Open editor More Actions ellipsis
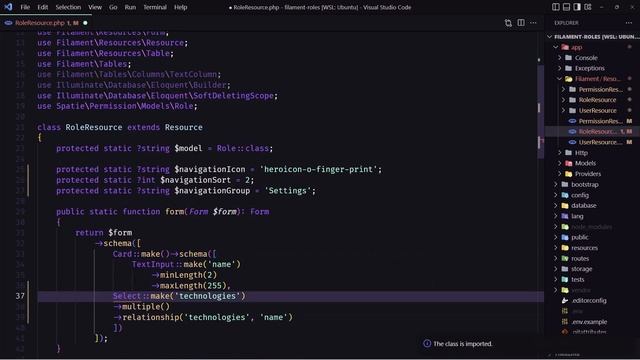This screenshot has width=640, height=360. 533,23
